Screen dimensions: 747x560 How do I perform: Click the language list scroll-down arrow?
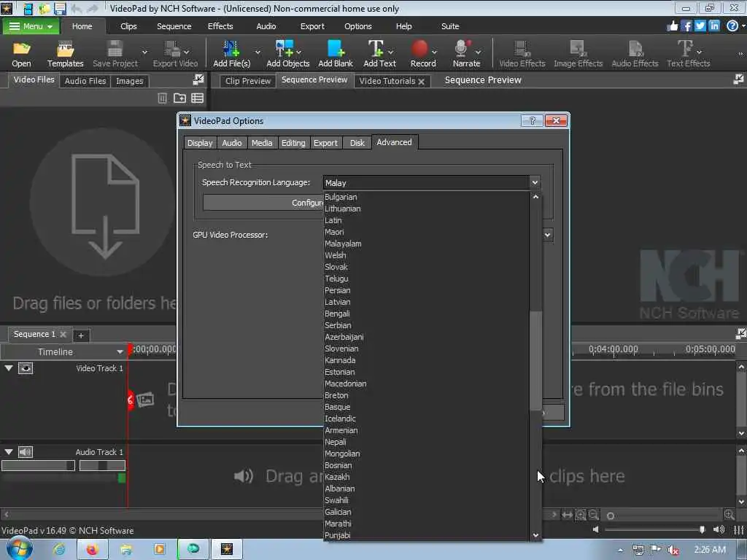click(535, 535)
